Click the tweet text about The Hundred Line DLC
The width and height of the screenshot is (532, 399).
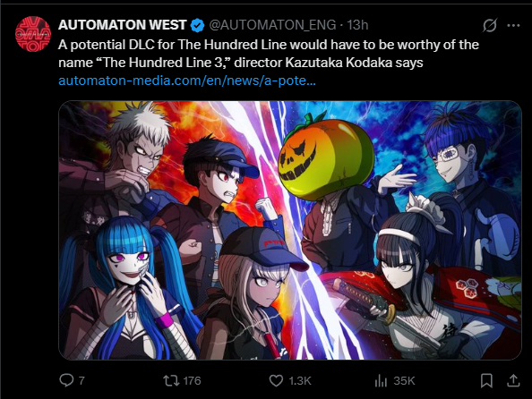point(269,54)
